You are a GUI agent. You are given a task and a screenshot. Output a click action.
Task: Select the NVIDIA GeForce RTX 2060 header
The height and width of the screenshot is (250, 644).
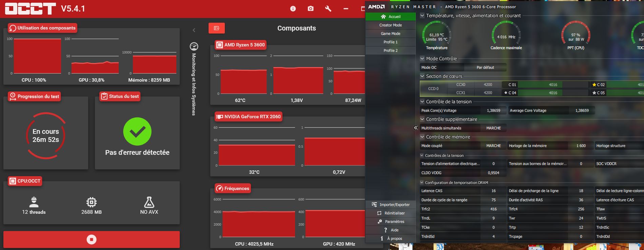point(249,117)
